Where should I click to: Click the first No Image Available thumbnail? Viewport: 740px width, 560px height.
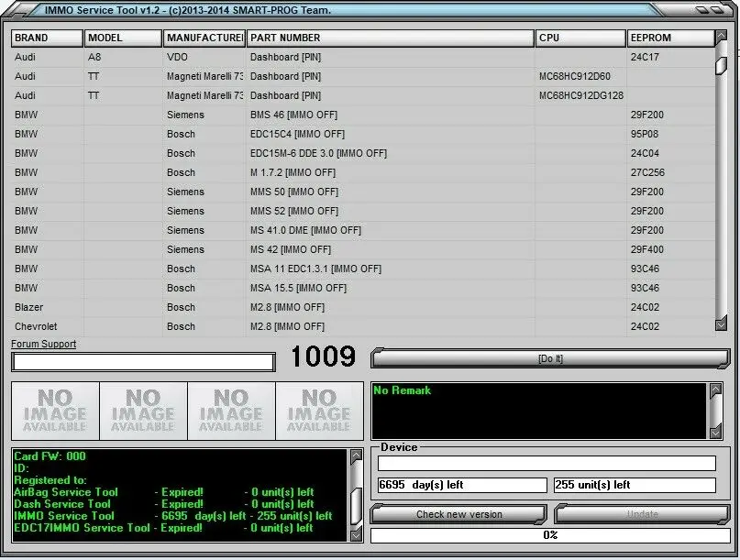tap(55, 411)
